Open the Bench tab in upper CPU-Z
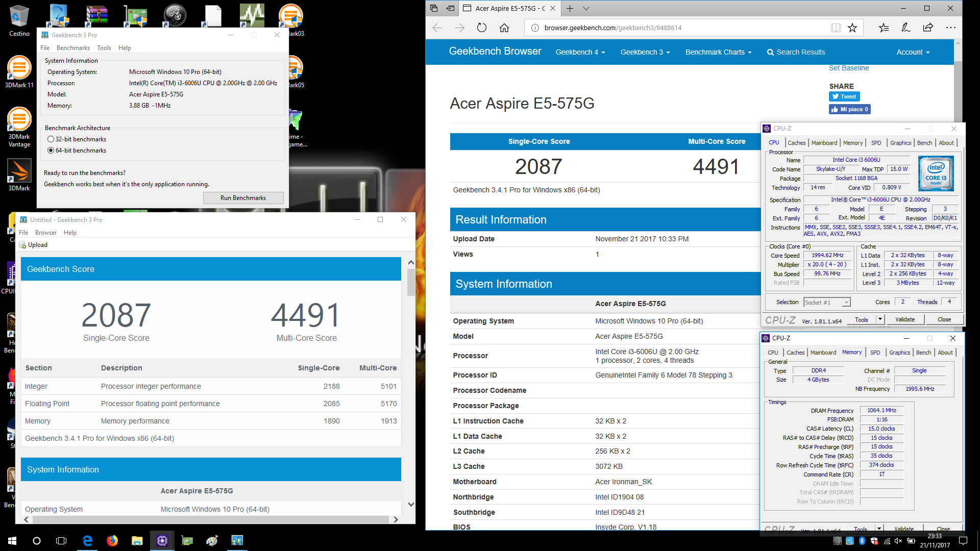This screenshot has width=980, height=551. pyautogui.click(x=924, y=143)
